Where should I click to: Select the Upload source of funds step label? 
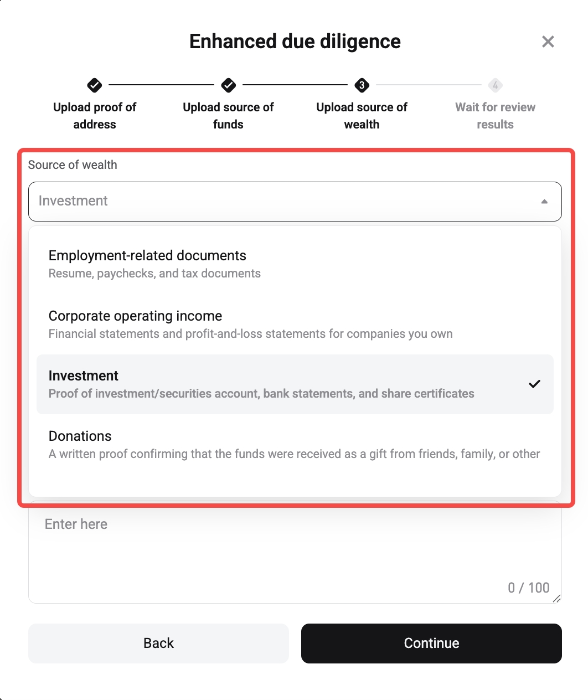tap(228, 116)
